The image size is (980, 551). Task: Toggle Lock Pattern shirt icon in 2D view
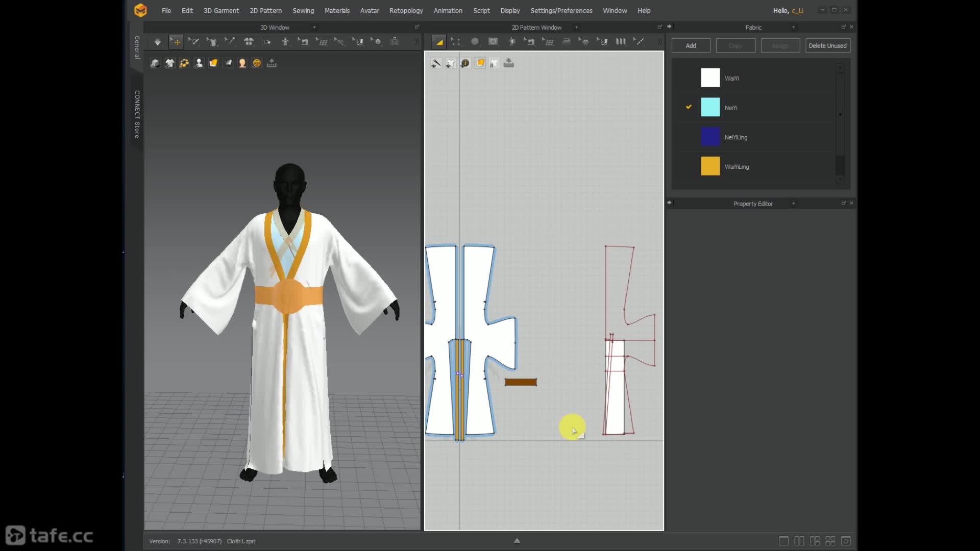click(494, 63)
